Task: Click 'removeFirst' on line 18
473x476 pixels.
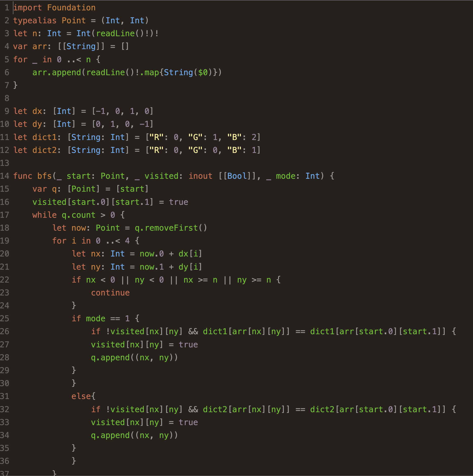Action: point(171,228)
